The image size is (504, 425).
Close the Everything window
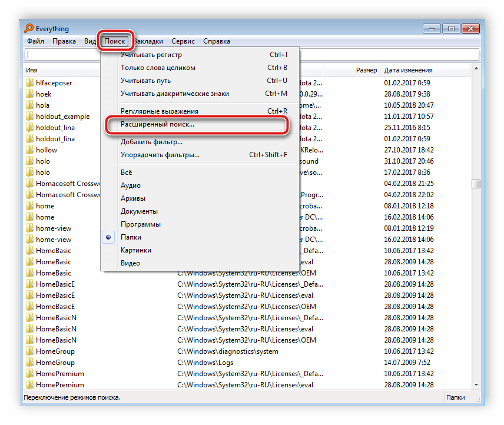pos(470,29)
